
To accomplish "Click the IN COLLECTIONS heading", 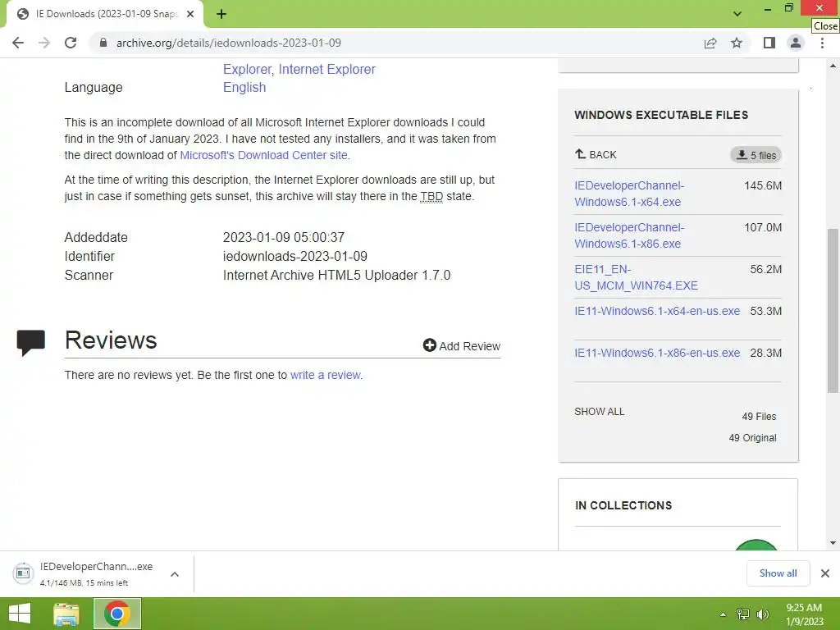I will [x=623, y=505].
